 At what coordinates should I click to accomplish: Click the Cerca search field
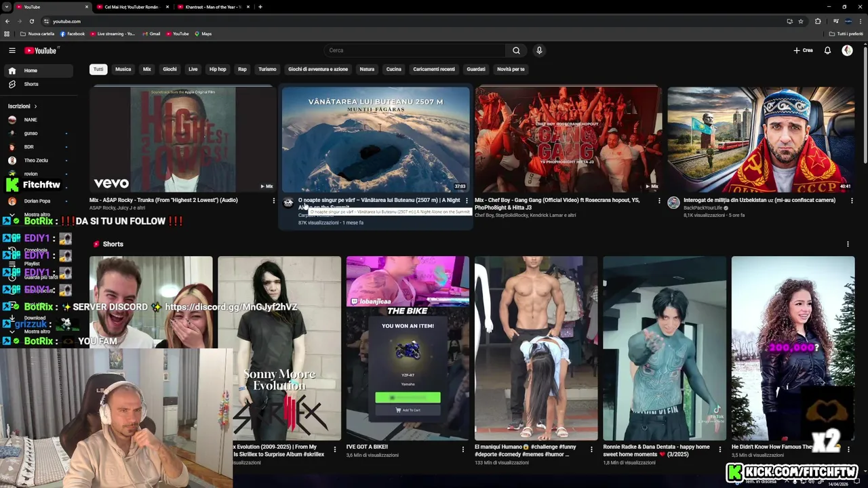tap(415, 50)
